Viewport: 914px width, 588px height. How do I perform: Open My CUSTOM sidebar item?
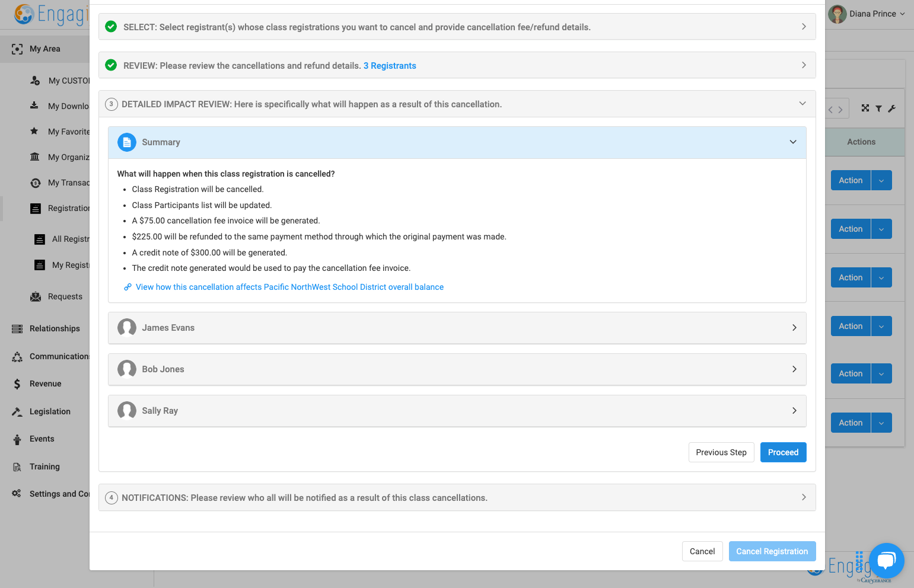[x=59, y=81]
